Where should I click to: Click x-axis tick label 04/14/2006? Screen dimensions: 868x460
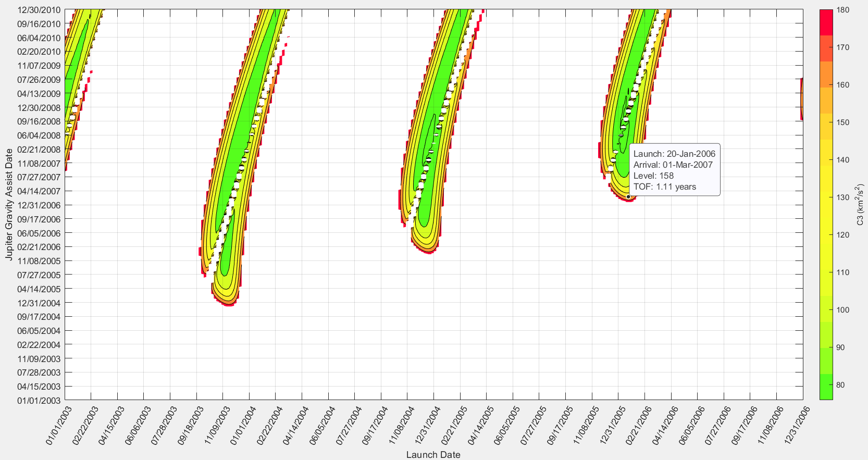tap(665, 425)
